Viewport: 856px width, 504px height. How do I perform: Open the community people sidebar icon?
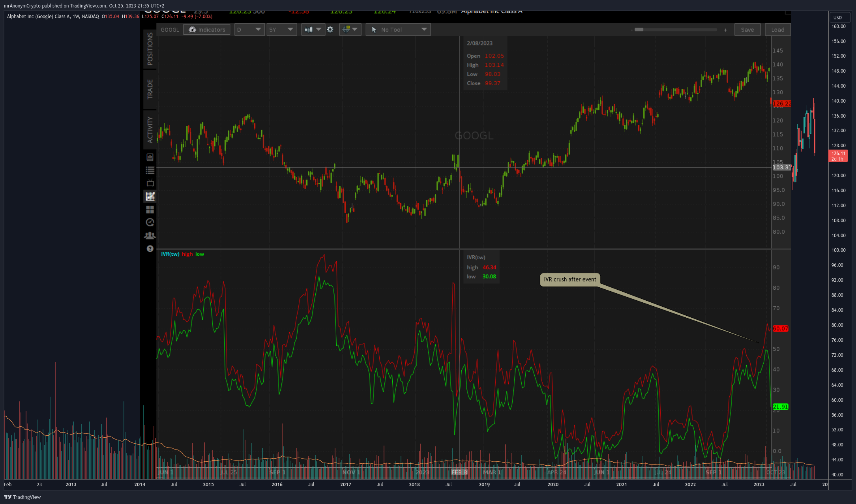[x=150, y=236]
